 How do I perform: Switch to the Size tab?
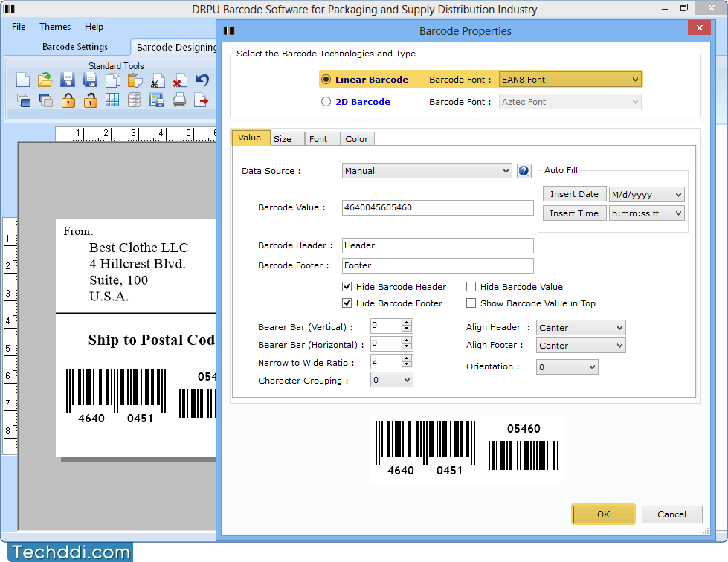click(287, 139)
